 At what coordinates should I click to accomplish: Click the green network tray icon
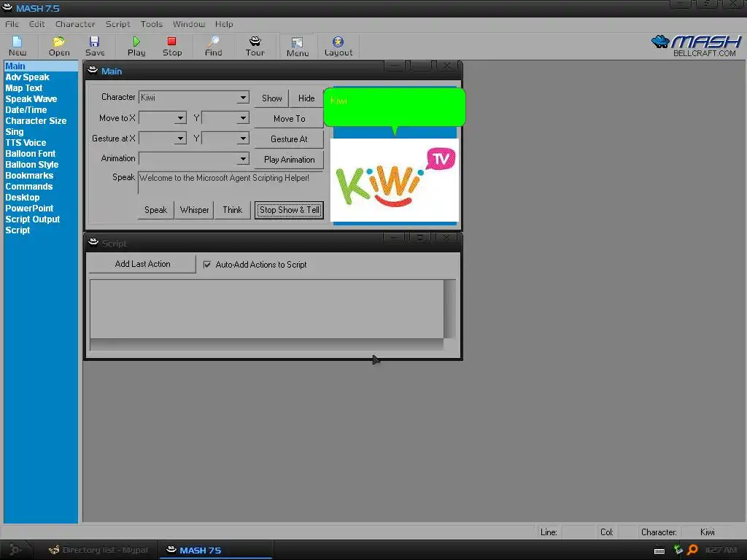(x=678, y=550)
